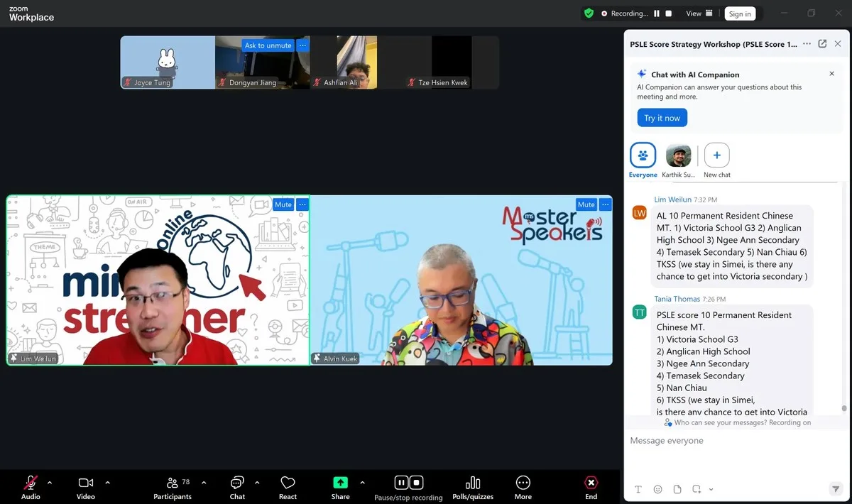Expand screenshot options chevron in chat
The height and width of the screenshot is (504, 852).
pyautogui.click(x=711, y=489)
